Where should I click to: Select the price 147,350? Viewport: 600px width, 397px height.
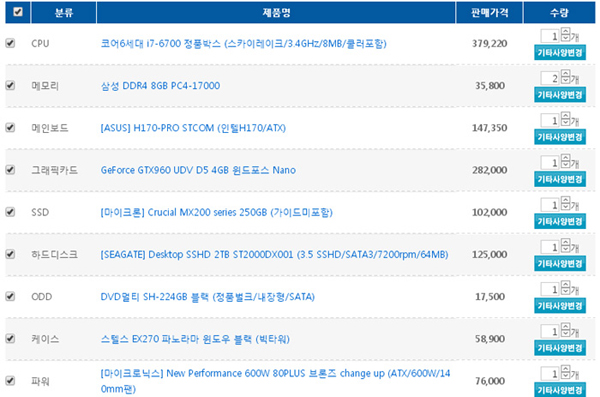[x=489, y=127]
